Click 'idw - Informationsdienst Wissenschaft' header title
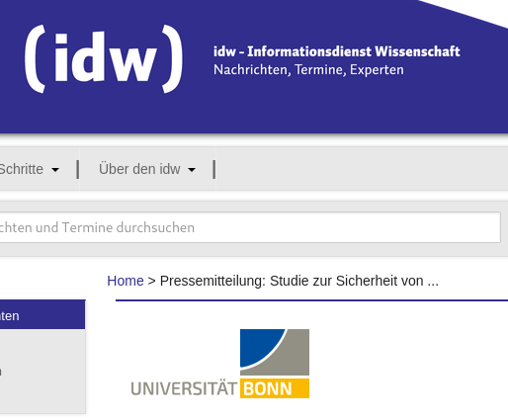The height and width of the screenshot is (420, 508). coord(337,51)
